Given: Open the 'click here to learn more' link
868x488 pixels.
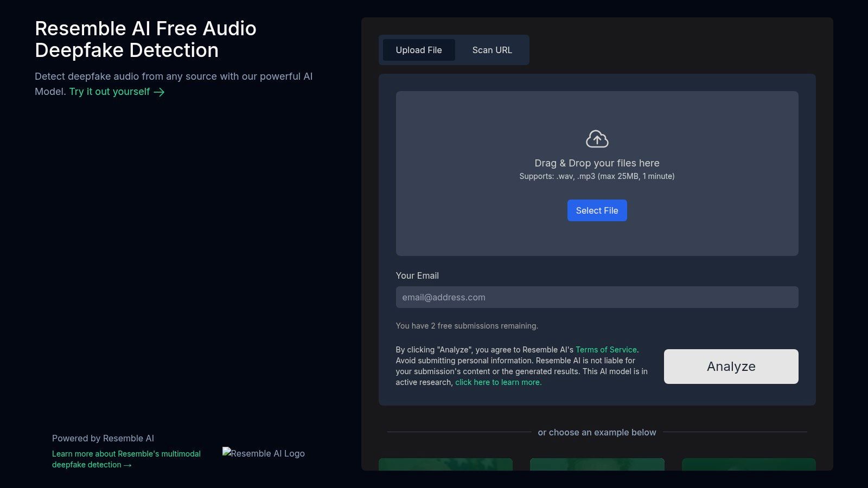Looking at the screenshot, I should tap(498, 382).
